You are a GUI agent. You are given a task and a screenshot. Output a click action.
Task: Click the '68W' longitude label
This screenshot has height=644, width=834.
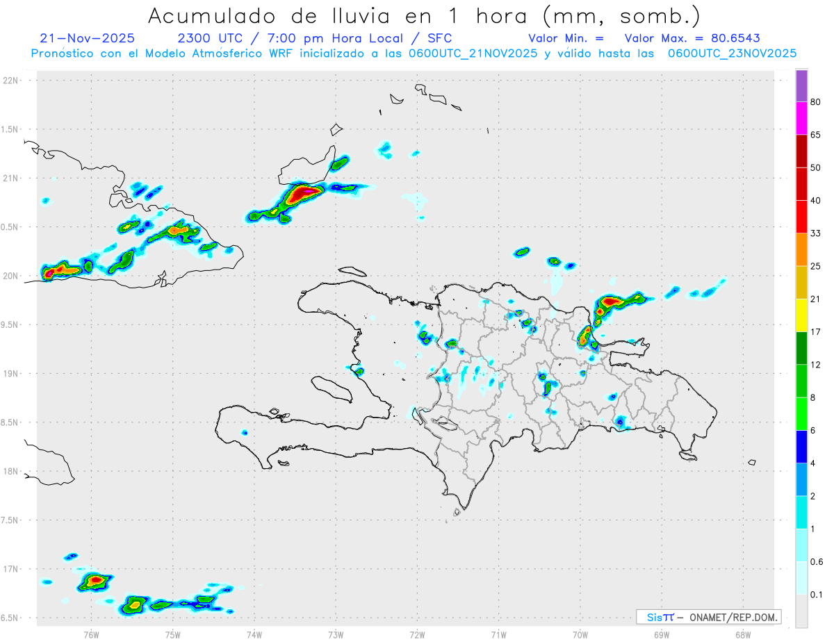pyautogui.click(x=743, y=635)
